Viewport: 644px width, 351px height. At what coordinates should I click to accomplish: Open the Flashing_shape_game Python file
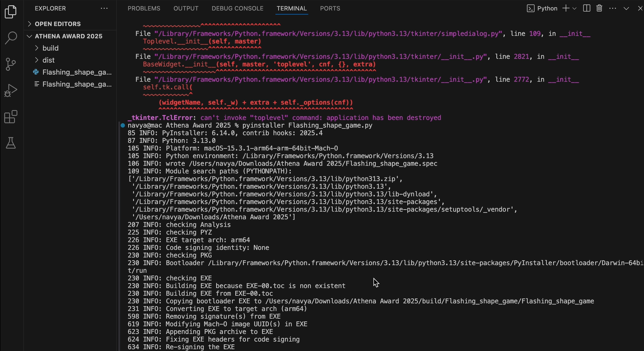70,72
